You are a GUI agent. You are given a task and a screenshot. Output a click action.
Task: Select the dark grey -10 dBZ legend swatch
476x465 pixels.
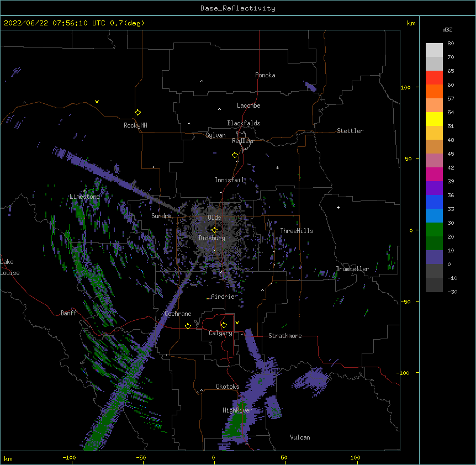pyautogui.click(x=434, y=285)
